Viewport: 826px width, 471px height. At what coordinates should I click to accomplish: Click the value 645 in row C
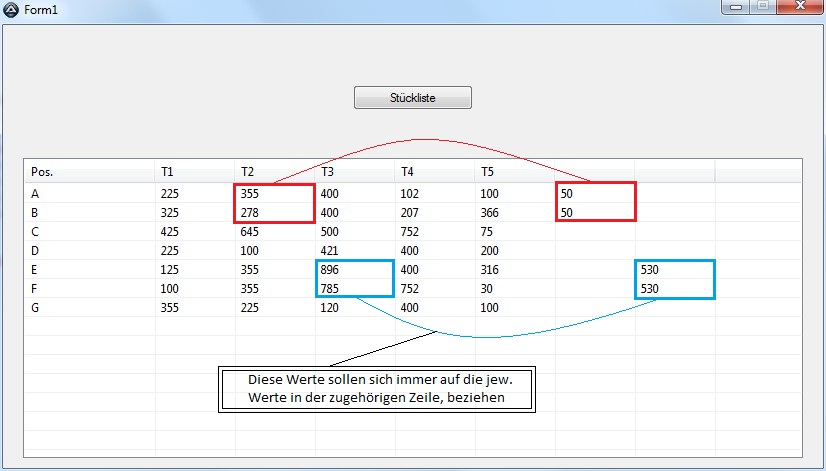pyautogui.click(x=251, y=232)
